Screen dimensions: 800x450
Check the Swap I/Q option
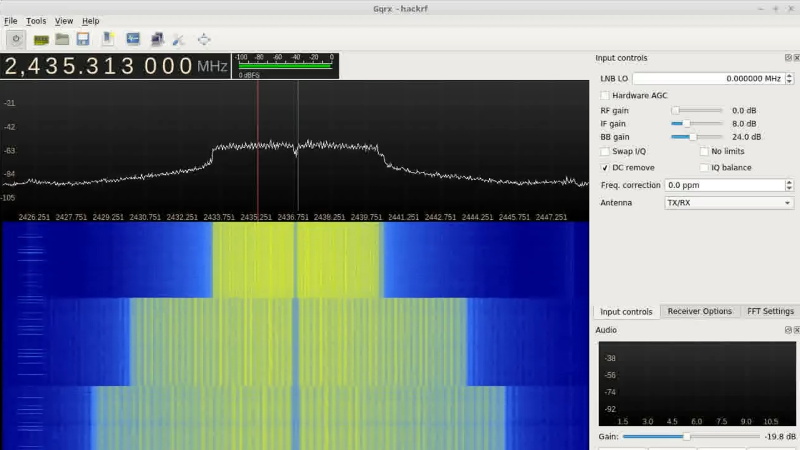coord(605,151)
